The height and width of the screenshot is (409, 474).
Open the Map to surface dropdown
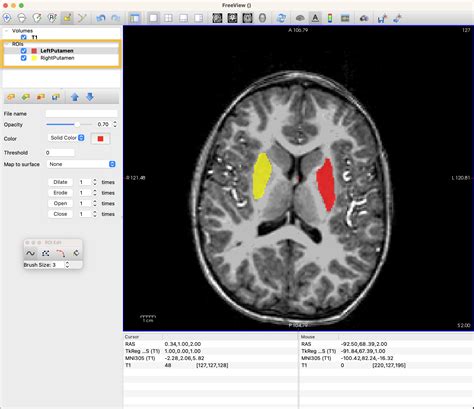click(81, 164)
